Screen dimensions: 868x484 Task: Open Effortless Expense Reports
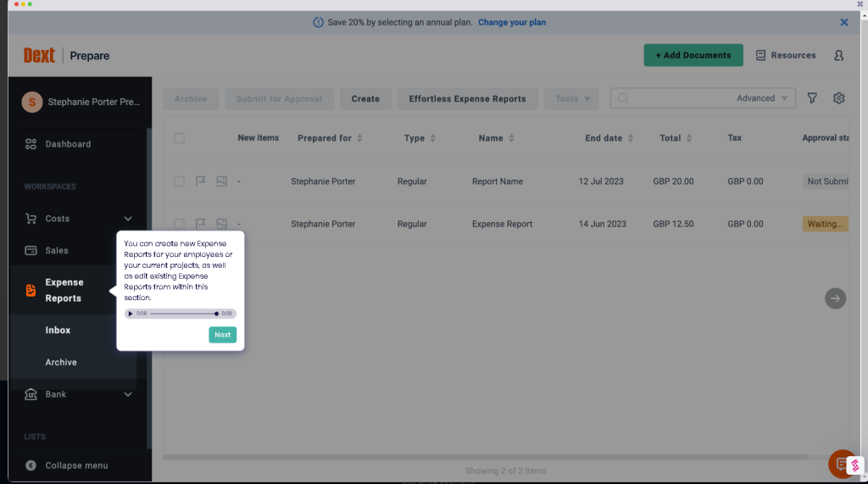[x=467, y=98]
